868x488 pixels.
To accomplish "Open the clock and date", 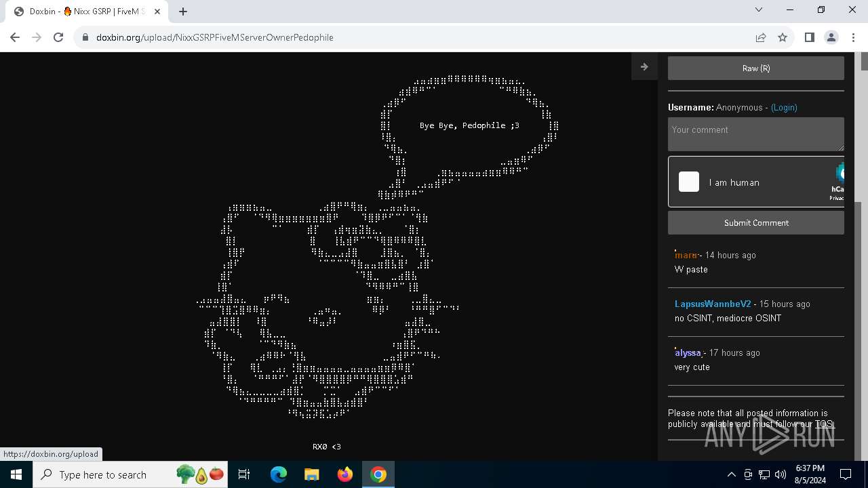I will tap(810, 474).
